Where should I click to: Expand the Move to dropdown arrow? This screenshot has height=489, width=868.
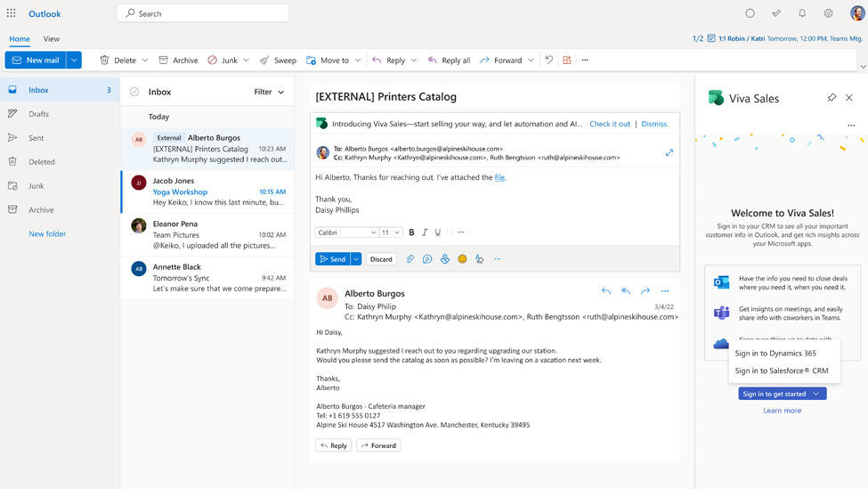tap(358, 60)
